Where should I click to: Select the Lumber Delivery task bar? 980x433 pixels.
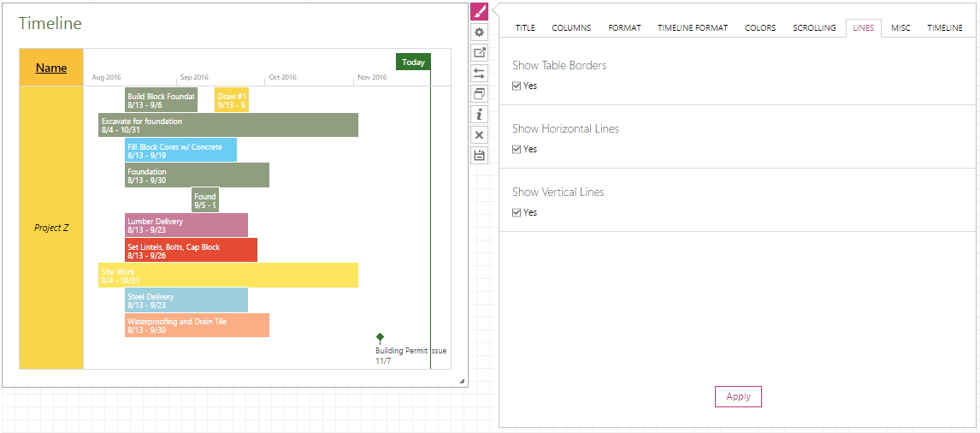pos(186,225)
